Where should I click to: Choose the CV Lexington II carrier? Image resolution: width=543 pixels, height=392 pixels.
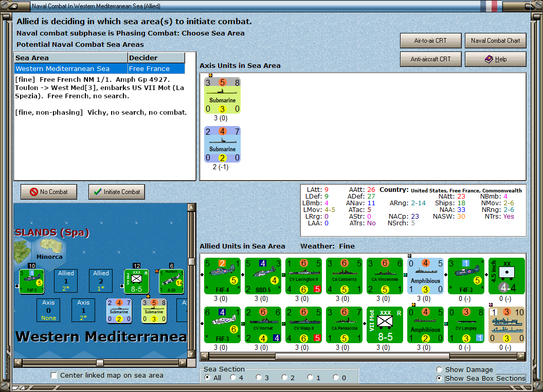[304, 276]
